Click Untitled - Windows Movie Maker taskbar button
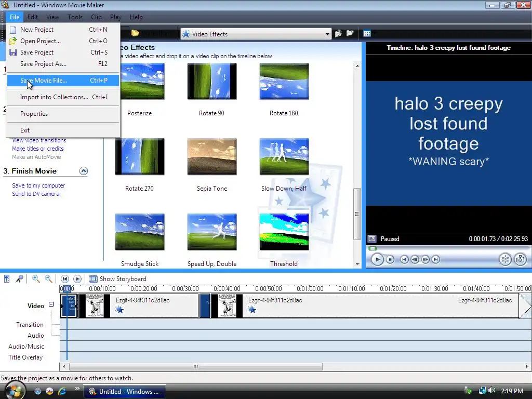The width and height of the screenshot is (532, 399). 125,392
